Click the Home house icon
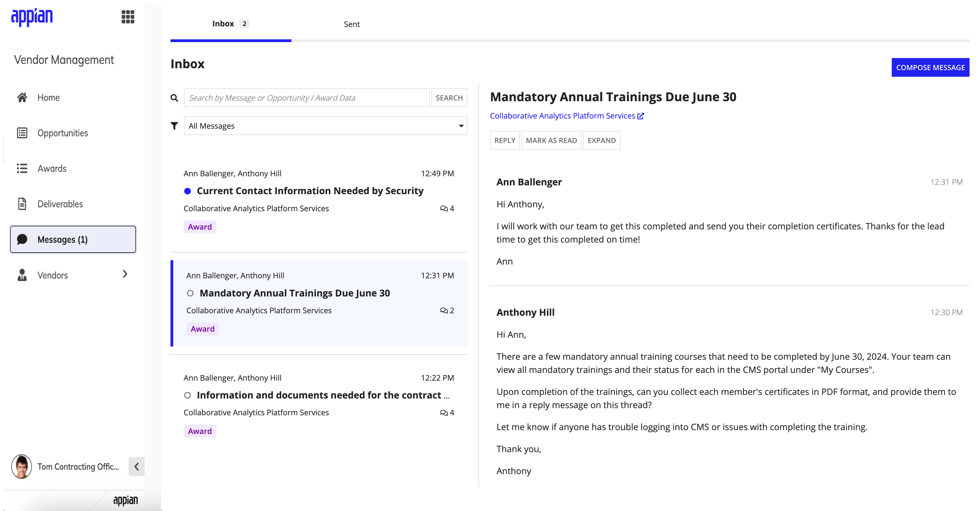The width and height of the screenshot is (980, 511). [22, 97]
